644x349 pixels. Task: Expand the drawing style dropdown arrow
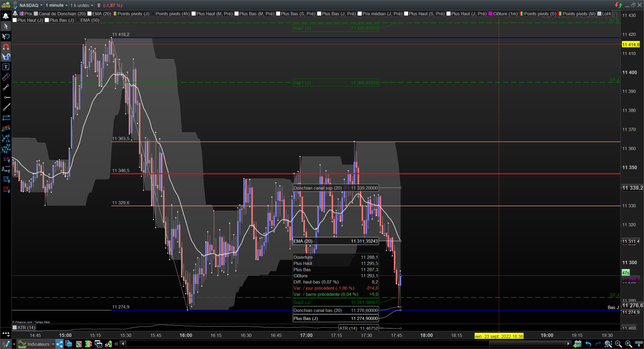coord(14,344)
